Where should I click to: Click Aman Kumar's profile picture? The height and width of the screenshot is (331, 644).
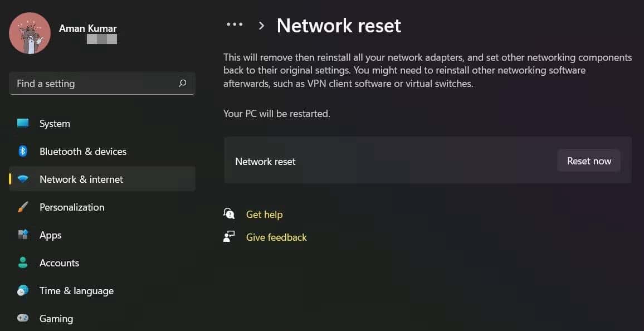point(30,33)
